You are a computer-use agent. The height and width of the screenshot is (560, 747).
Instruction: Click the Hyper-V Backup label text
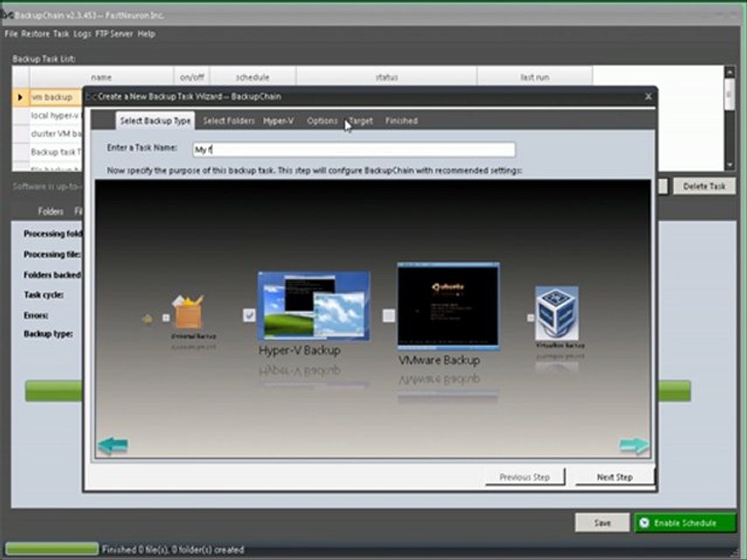pos(300,351)
